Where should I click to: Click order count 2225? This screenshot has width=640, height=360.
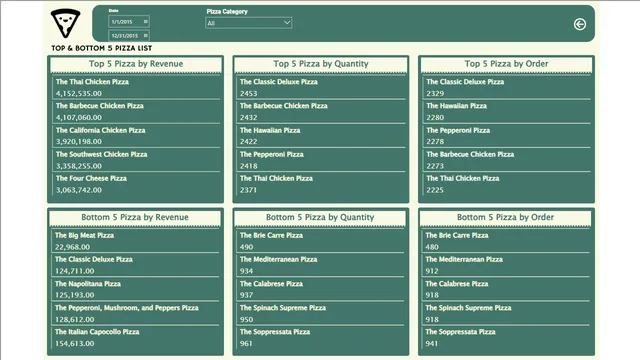[435, 190]
